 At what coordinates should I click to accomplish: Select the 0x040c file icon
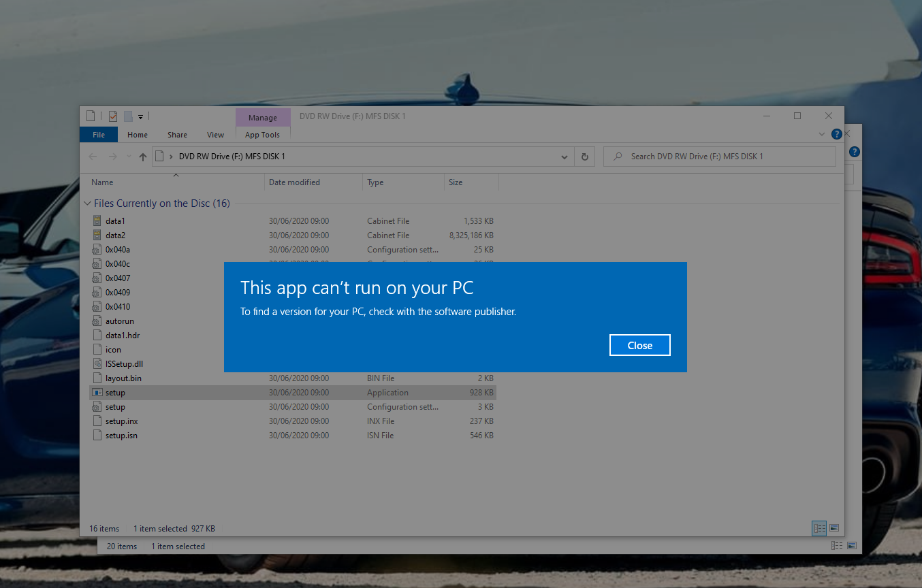(97, 264)
